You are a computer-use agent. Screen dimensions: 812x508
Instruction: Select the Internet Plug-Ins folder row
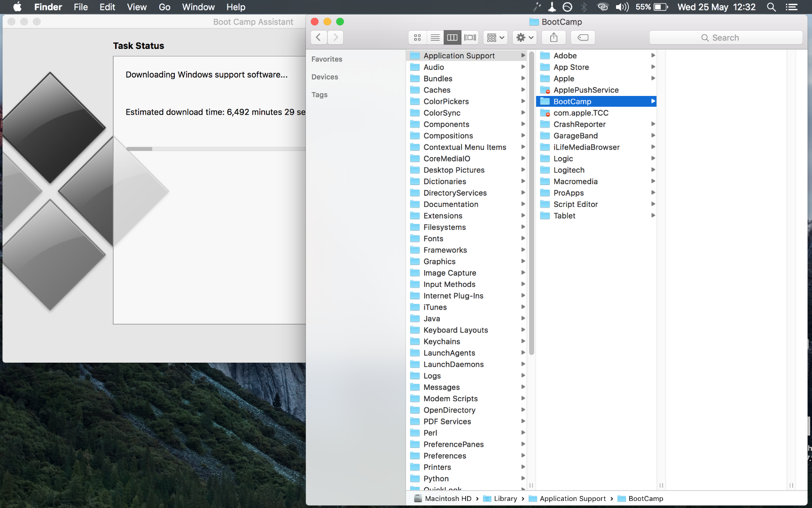tap(467, 296)
